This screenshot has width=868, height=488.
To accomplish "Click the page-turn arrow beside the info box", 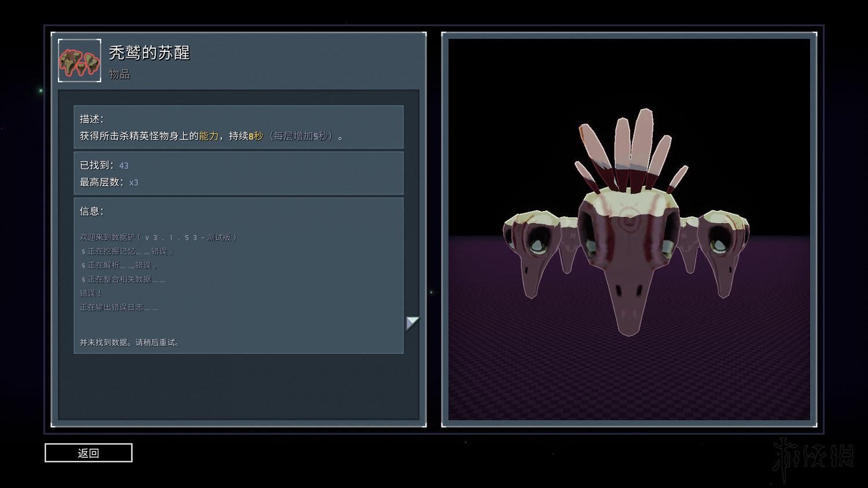I will point(412,323).
